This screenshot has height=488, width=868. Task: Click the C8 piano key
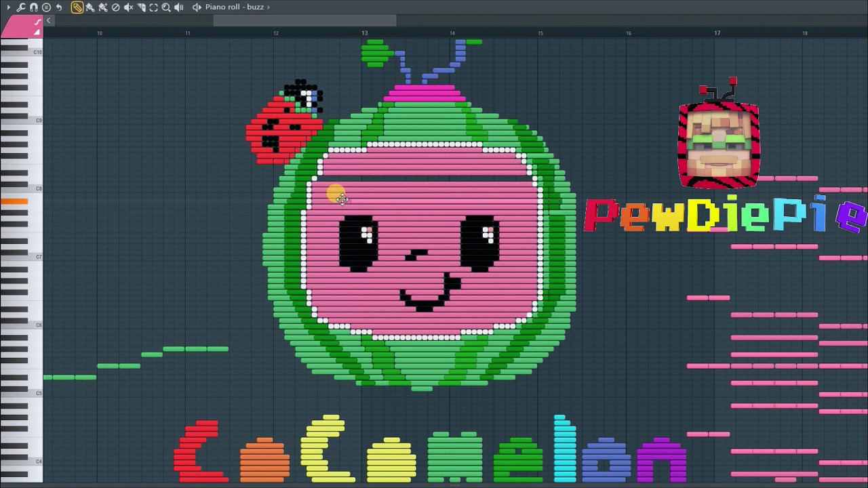(22, 189)
